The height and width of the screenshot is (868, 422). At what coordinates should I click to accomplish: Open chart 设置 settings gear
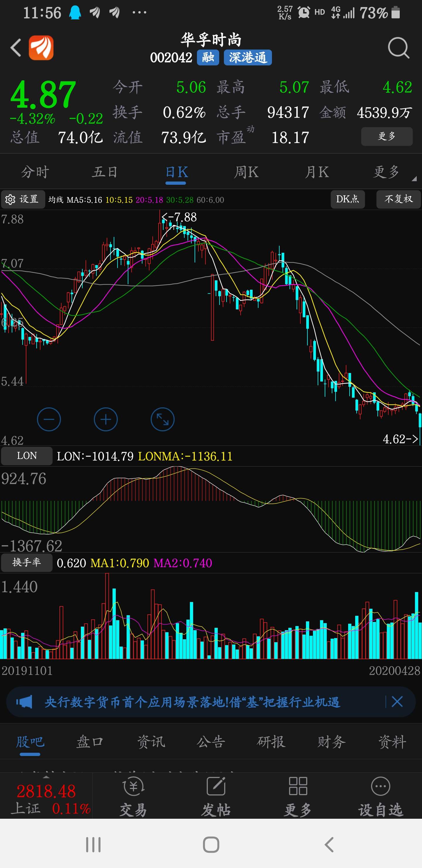pos(23,199)
